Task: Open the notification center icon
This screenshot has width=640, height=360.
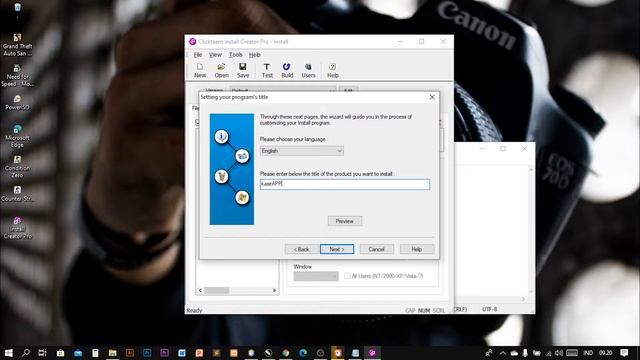Action: coord(624,353)
